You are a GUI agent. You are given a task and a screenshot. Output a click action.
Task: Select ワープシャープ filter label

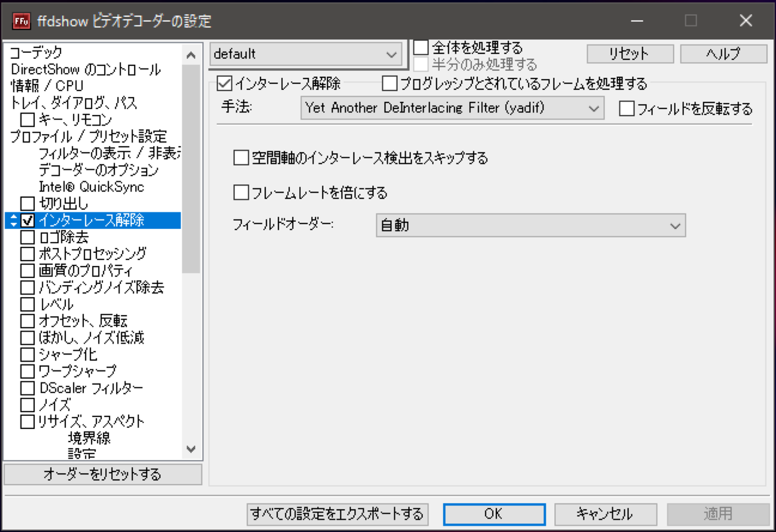click(78, 371)
